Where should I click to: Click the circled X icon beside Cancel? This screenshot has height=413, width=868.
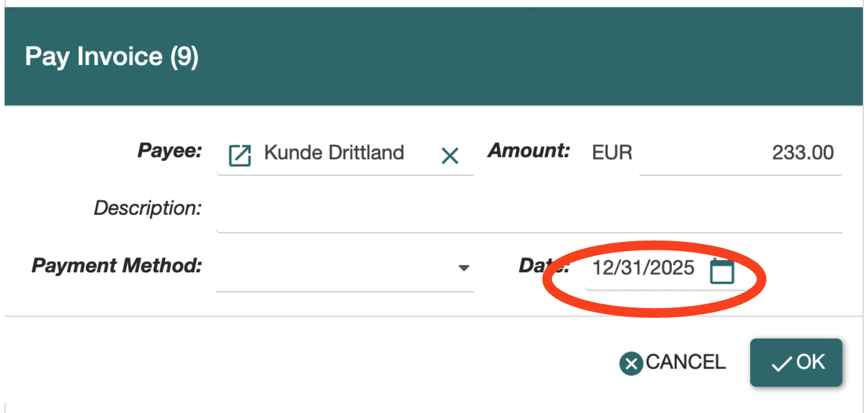631,364
